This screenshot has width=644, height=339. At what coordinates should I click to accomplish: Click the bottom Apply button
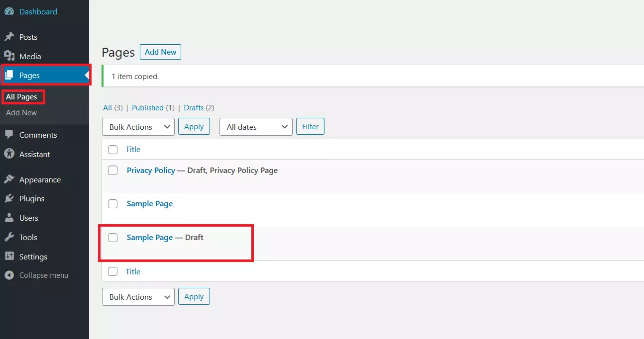(x=194, y=296)
